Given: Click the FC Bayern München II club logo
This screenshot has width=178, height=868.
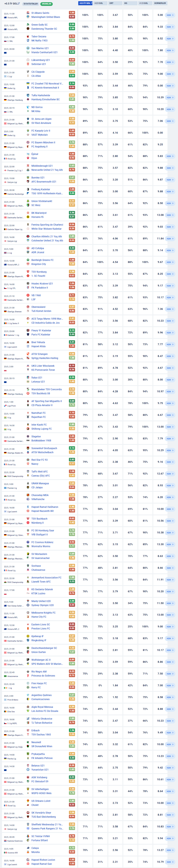Looking at the screenshot, I should coord(28,142).
